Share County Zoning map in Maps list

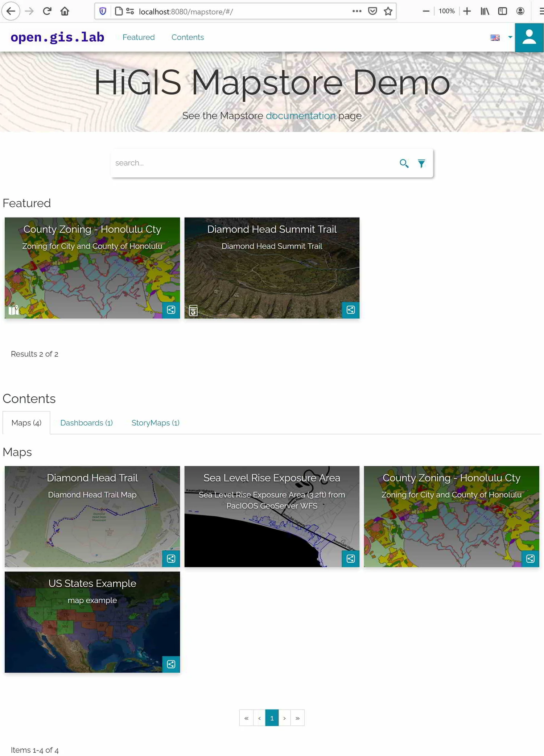pos(530,558)
